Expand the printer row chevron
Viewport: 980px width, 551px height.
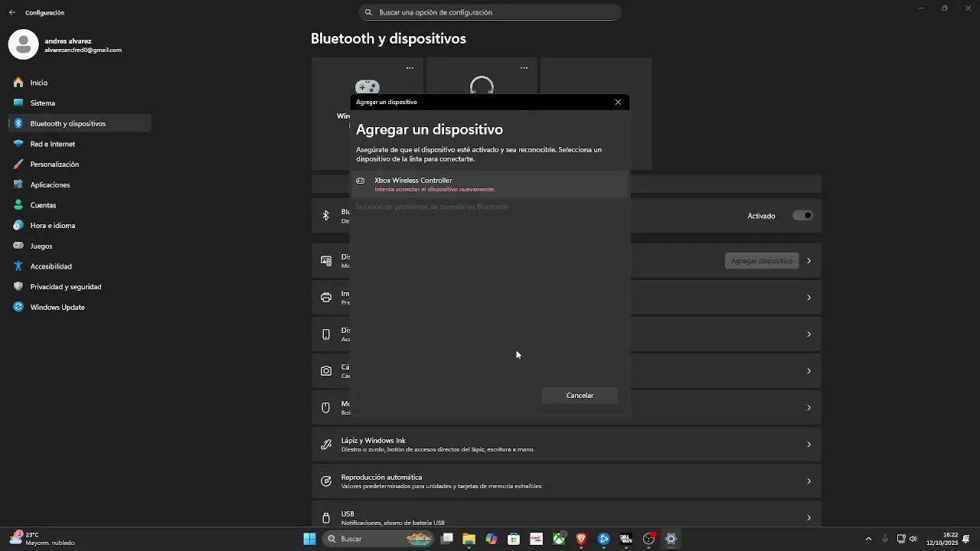[808, 298]
